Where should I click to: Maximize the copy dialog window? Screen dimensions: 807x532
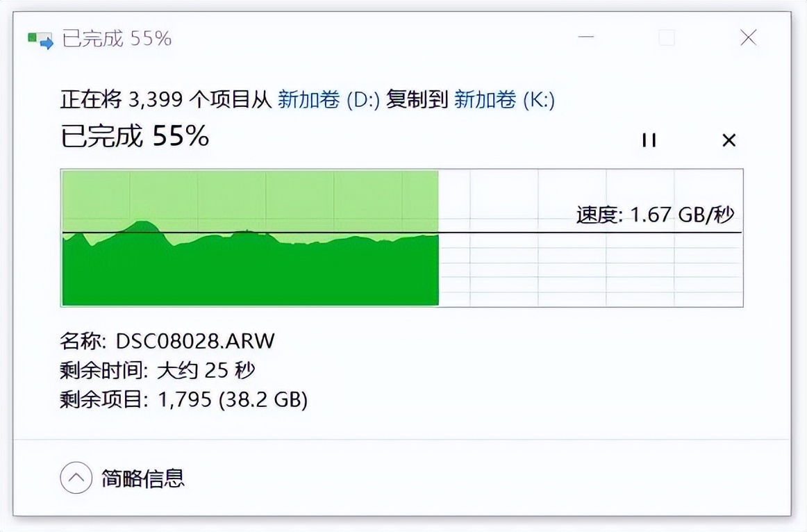pyautogui.click(x=667, y=38)
